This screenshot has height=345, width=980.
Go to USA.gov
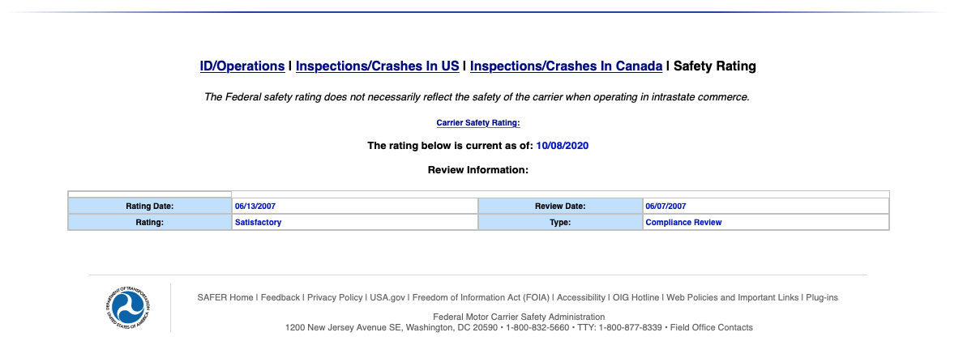[387, 298]
